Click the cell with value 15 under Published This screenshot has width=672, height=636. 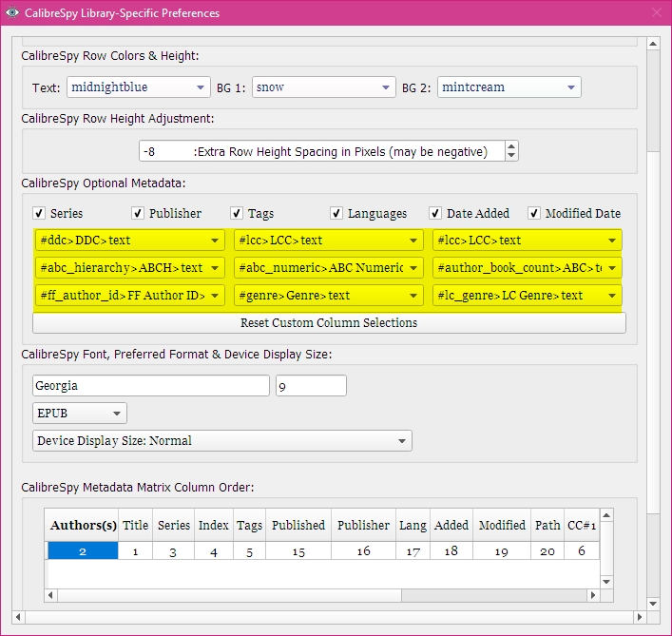pos(298,550)
